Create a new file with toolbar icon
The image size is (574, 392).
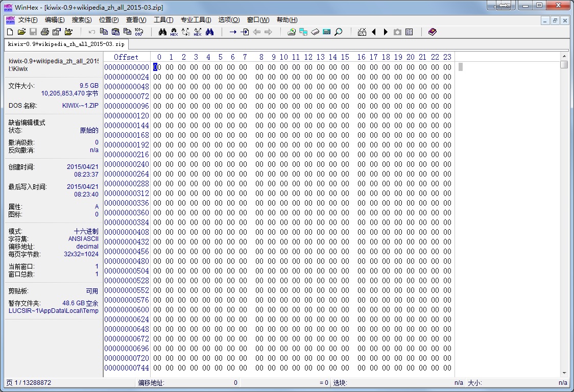tap(10, 32)
